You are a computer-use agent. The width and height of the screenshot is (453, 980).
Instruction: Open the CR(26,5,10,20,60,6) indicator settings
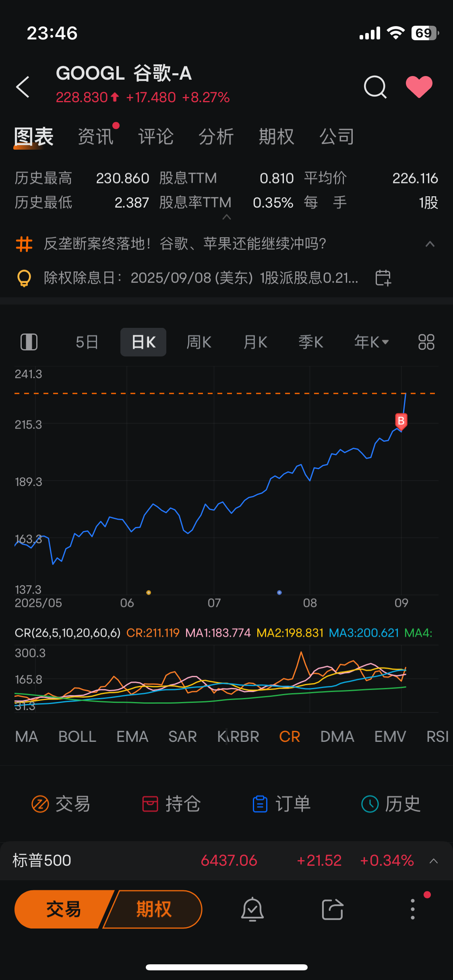tap(68, 633)
